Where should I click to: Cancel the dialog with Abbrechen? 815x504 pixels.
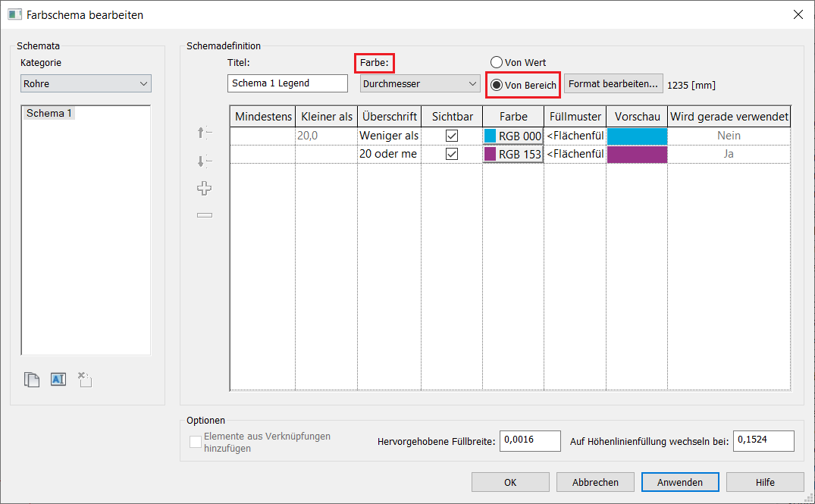point(595,482)
